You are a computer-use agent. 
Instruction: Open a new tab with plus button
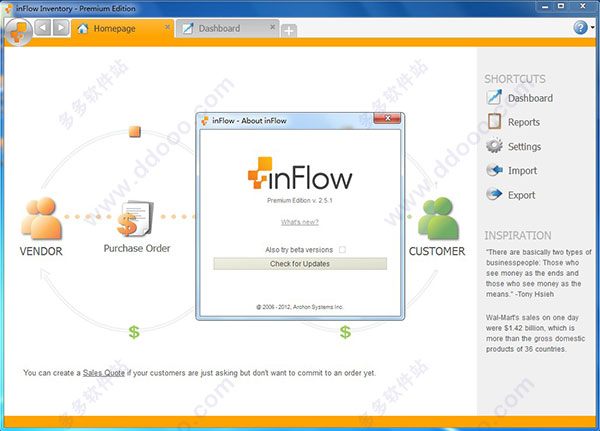pyautogui.click(x=289, y=31)
